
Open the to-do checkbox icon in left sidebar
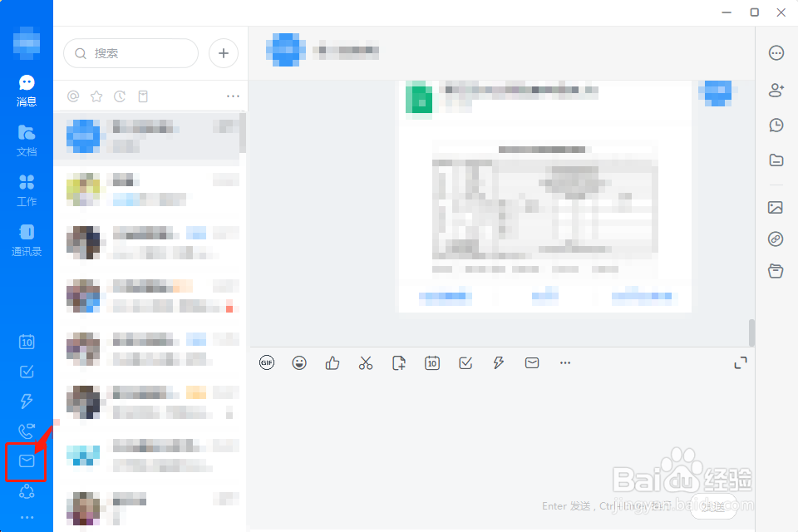[x=27, y=372]
